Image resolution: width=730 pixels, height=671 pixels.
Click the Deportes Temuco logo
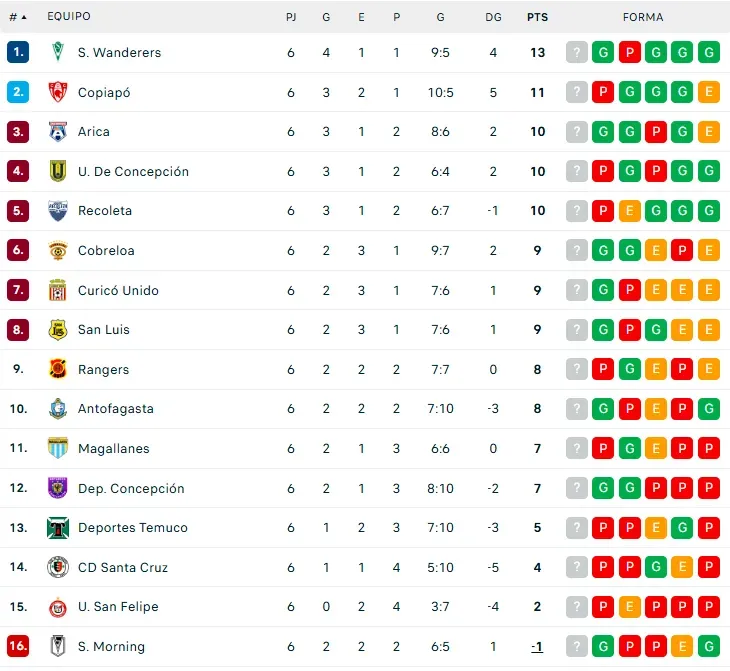[x=58, y=528]
